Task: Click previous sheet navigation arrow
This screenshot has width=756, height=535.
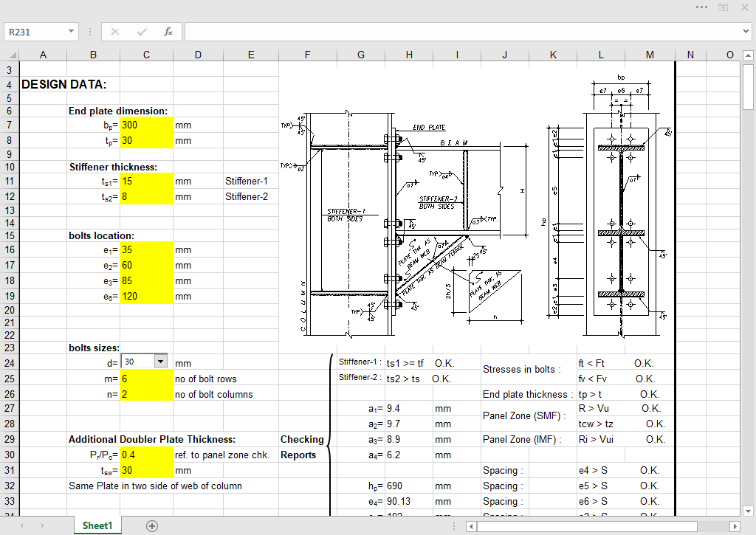Action: (21, 526)
